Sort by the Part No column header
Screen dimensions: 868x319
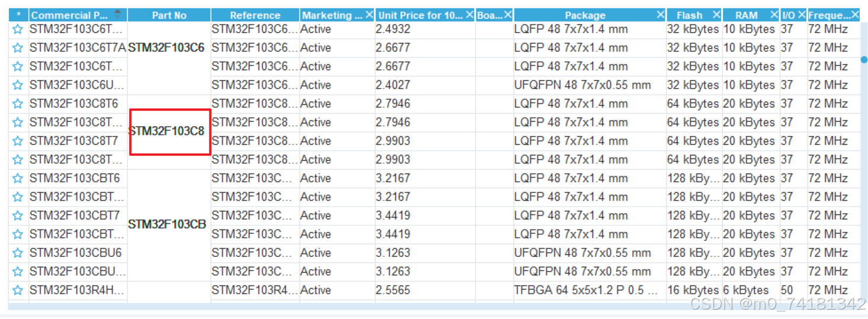click(x=169, y=15)
